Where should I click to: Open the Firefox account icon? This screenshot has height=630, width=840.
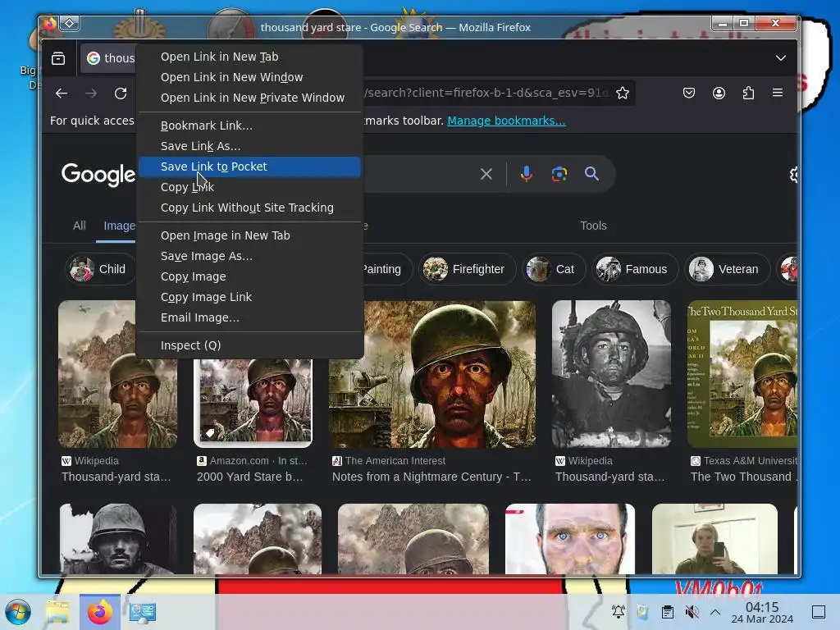pyautogui.click(x=719, y=94)
